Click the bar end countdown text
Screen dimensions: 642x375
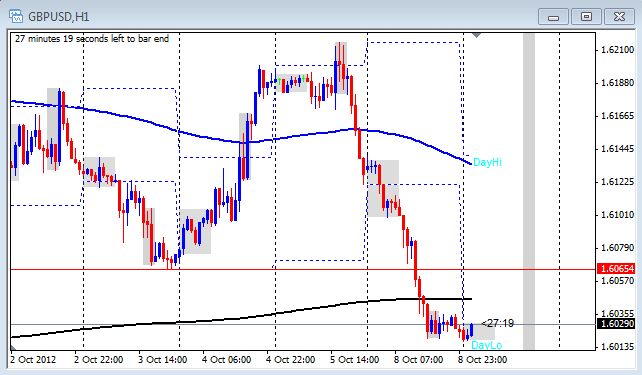pyautogui.click(x=92, y=39)
